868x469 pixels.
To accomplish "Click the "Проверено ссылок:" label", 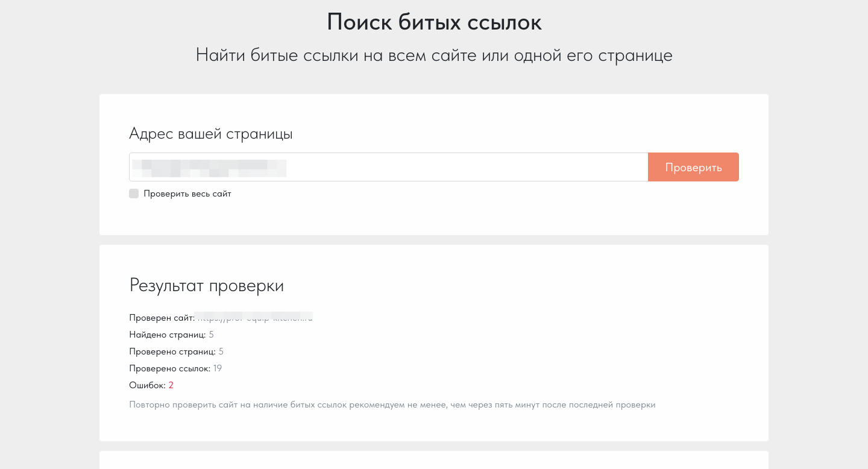I will point(169,368).
